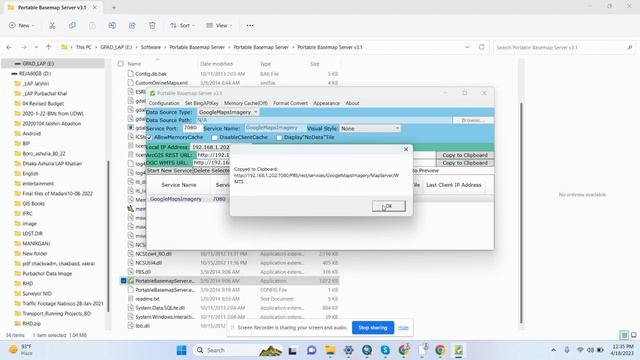Open the New item dropdown
640x360 pixels.
[22, 25]
